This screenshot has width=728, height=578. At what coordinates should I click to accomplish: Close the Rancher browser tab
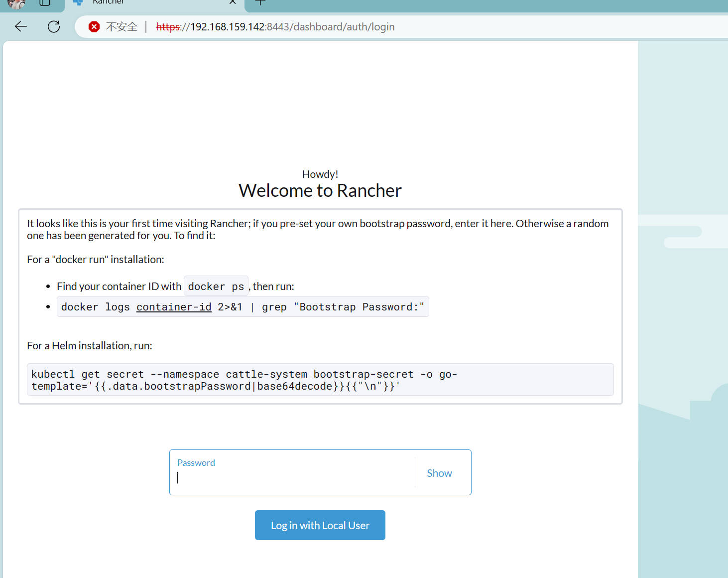click(233, 2)
